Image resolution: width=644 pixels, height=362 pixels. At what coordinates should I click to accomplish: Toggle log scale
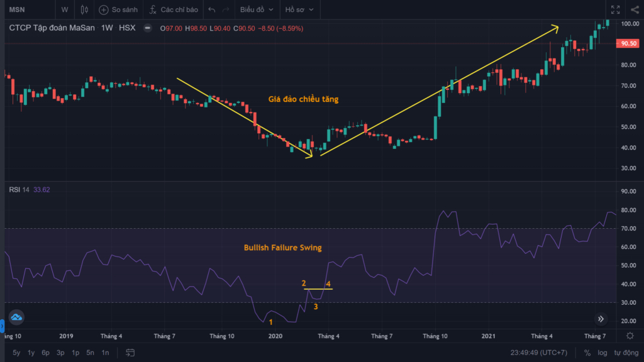602,353
